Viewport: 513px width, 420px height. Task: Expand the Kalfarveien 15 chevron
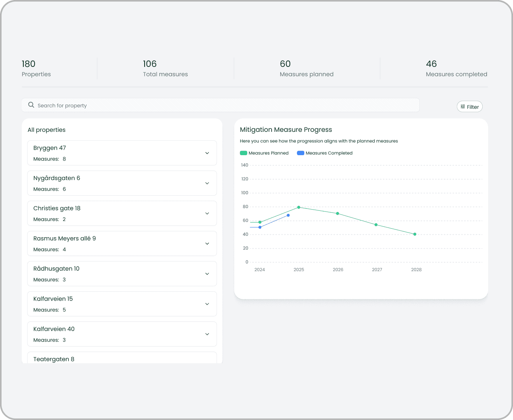[x=207, y=304]
